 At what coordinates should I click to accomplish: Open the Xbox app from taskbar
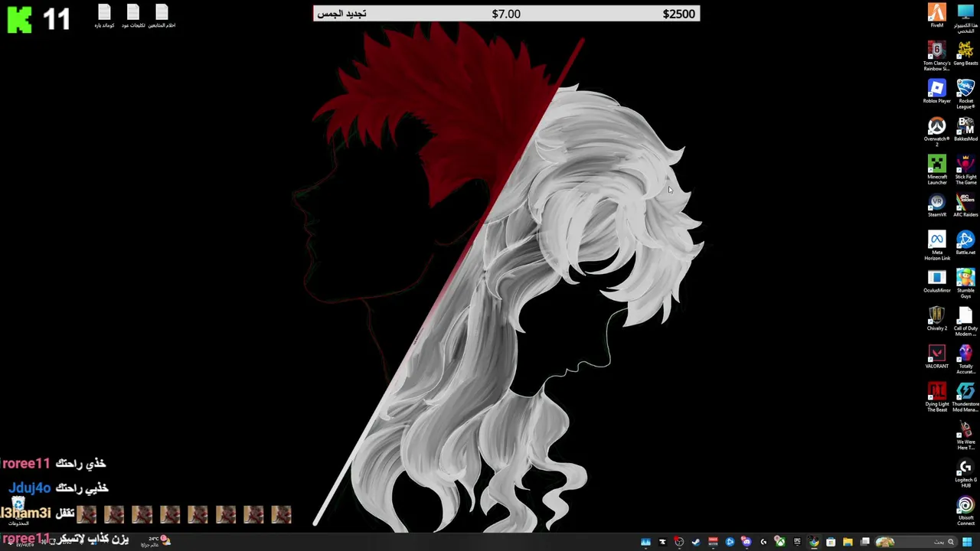coord(780,542)
